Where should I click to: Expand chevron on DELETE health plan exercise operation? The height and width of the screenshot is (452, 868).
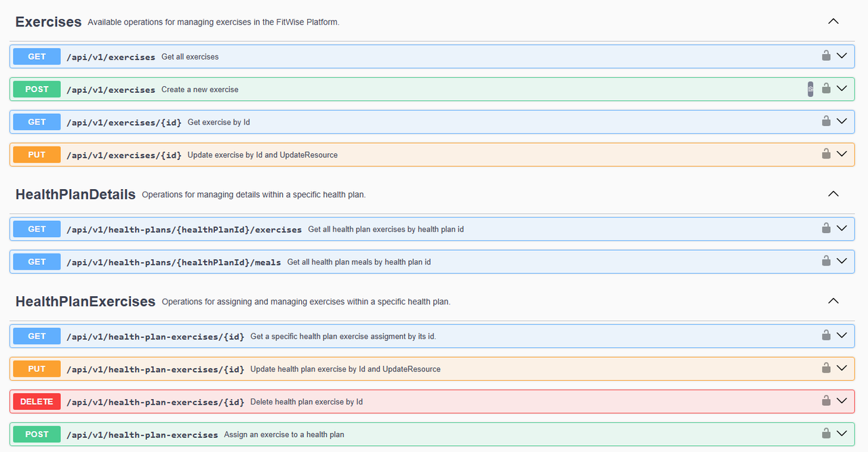coord(842,400)
